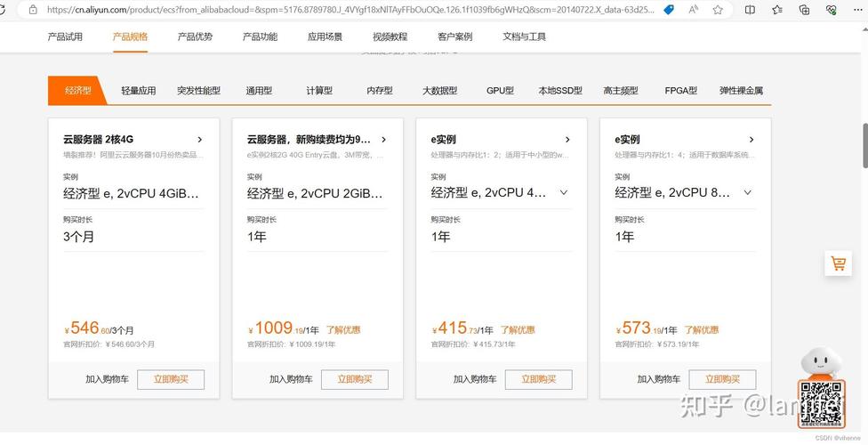The image size is (868, 445).
Task: Switch to 内存型 tab
Action: 380,90
